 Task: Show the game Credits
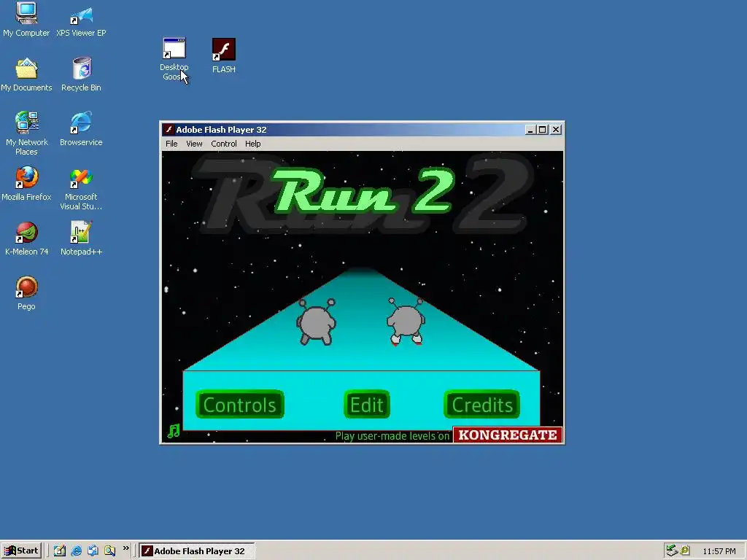(x=481, y=404)
